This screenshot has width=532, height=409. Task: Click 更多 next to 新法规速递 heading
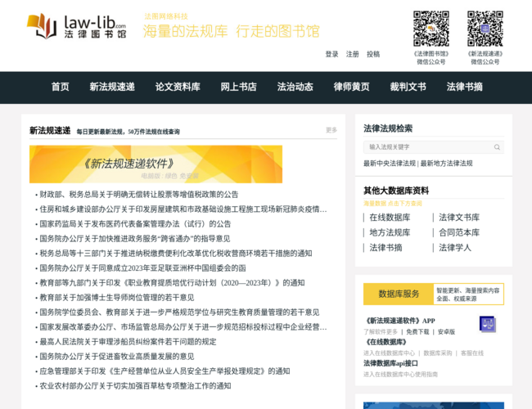coord(331,130)
